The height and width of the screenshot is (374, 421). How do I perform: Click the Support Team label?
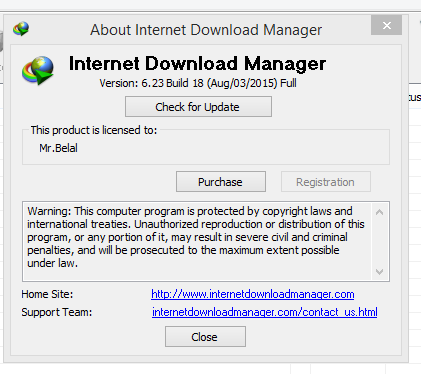[57, 312]
